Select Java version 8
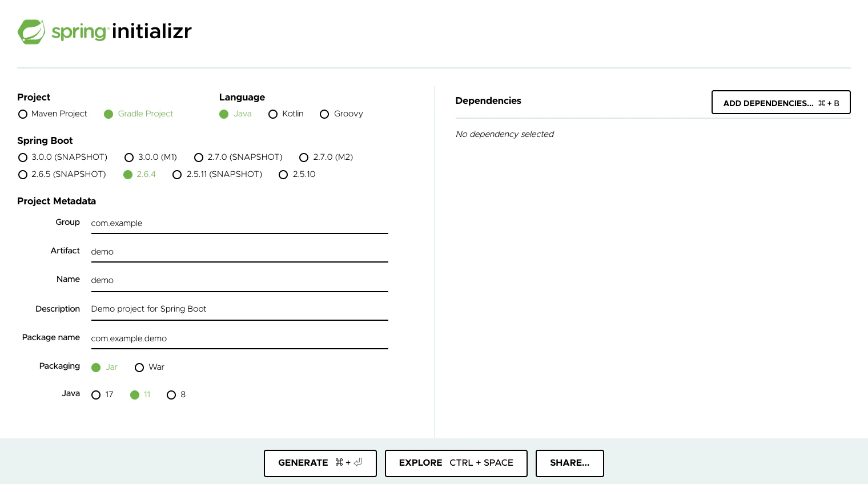The height and width of the screenshot is (484, 868). coord(176,394)
